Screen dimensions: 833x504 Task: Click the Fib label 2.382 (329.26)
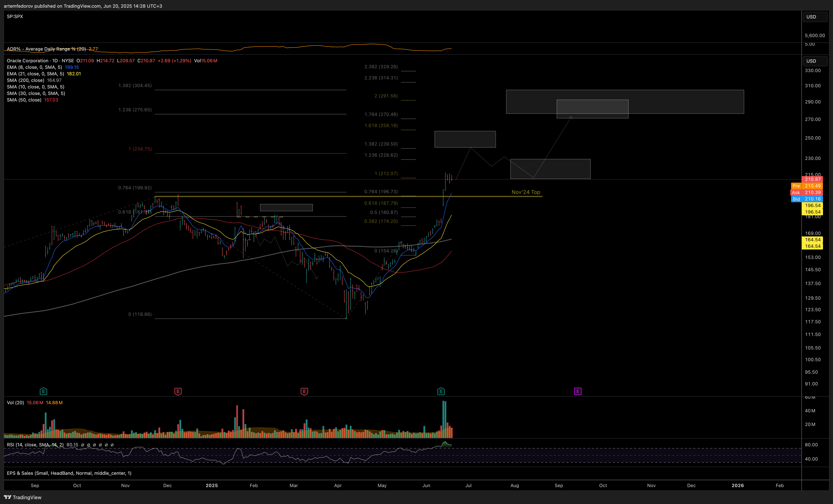381,67
